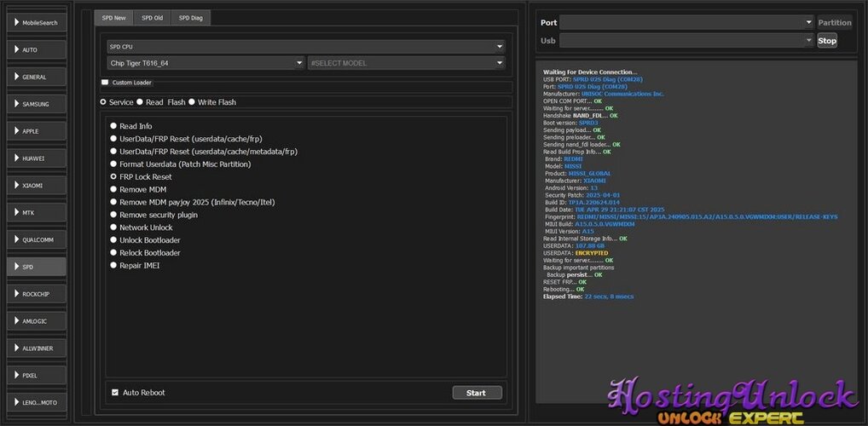This screenshot has width=868, height=426.
Task: Click the 'Brand: REDMI' log line
Action: click(564, 159)
